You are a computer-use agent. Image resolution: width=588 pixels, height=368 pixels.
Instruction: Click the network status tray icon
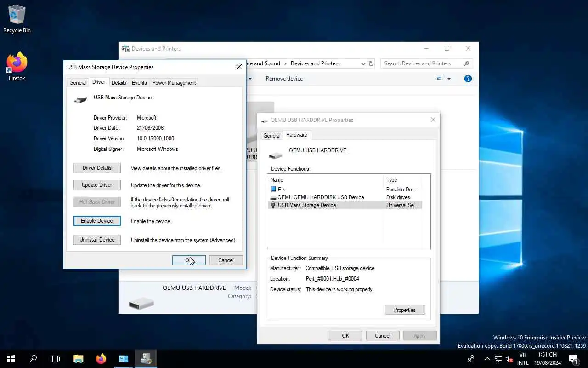[x=498, y=359]
